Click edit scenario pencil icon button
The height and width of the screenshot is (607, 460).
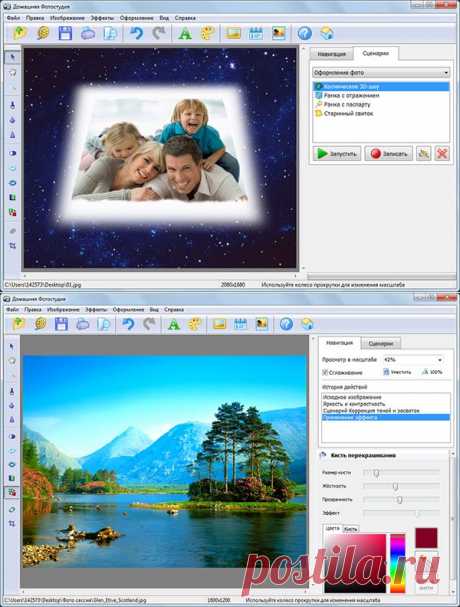tap(423, 154)
